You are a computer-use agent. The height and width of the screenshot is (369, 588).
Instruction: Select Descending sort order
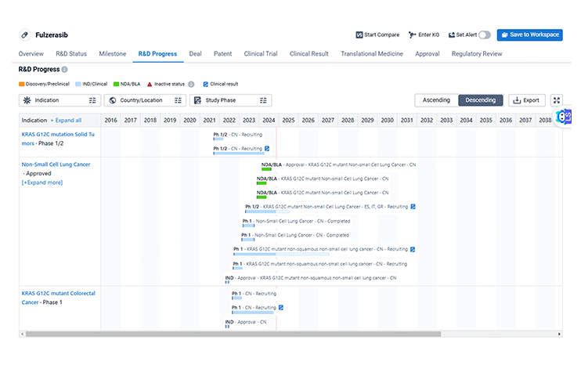(x=480, y=100)
